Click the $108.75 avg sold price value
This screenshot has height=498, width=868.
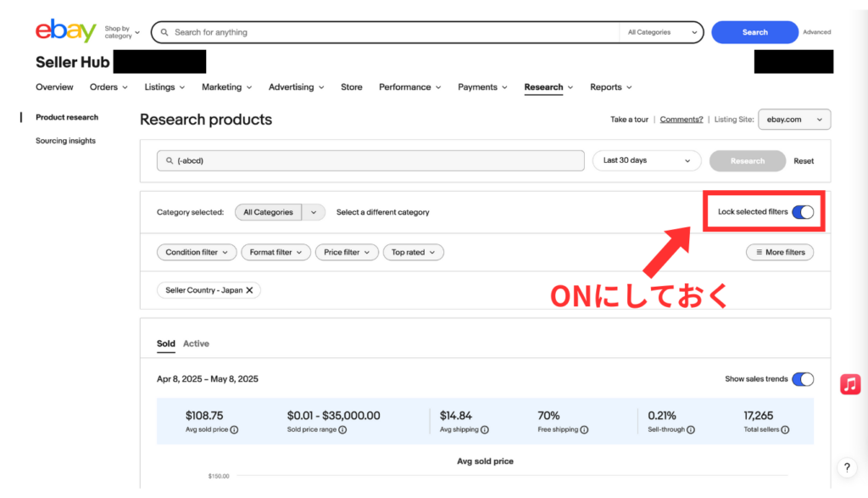pyautogui.click(x=204, y=416)
